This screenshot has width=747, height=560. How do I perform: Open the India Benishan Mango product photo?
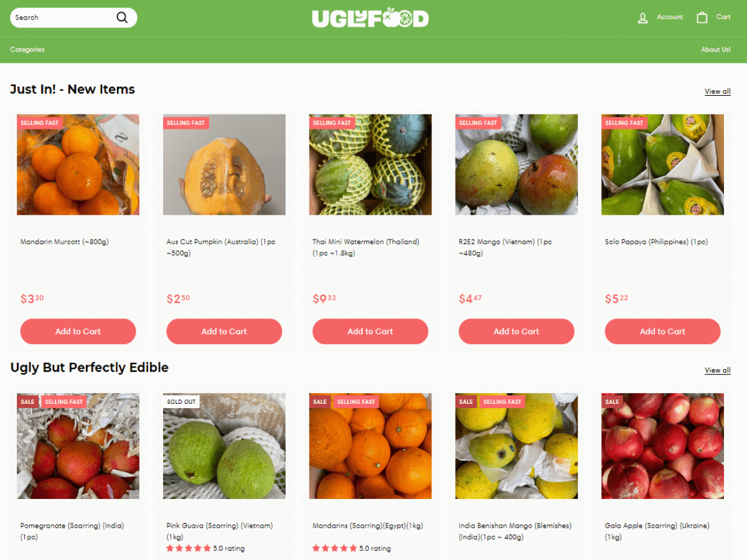click(x=517, y=446)
